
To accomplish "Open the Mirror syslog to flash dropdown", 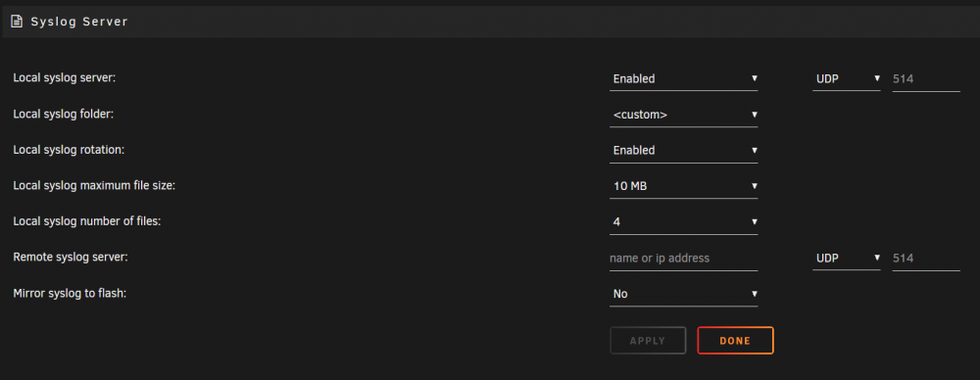I will click(684, 294).
